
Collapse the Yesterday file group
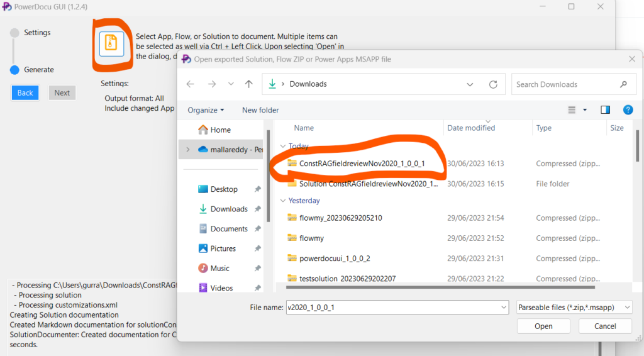click(282, 201)
